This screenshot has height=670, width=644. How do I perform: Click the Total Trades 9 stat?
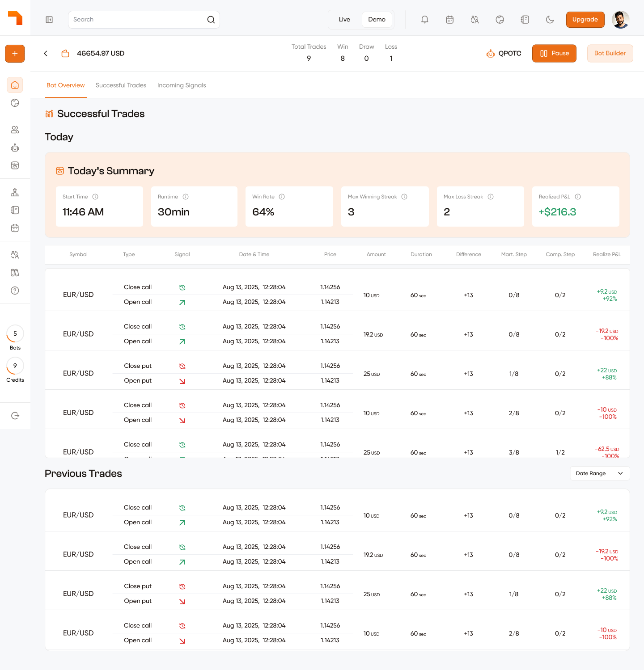309,52
